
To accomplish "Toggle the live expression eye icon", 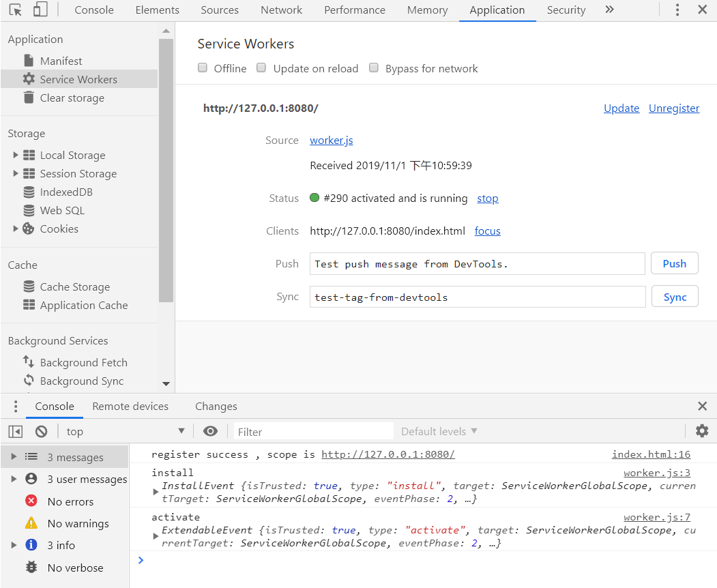I will click(x=210, y=431).
